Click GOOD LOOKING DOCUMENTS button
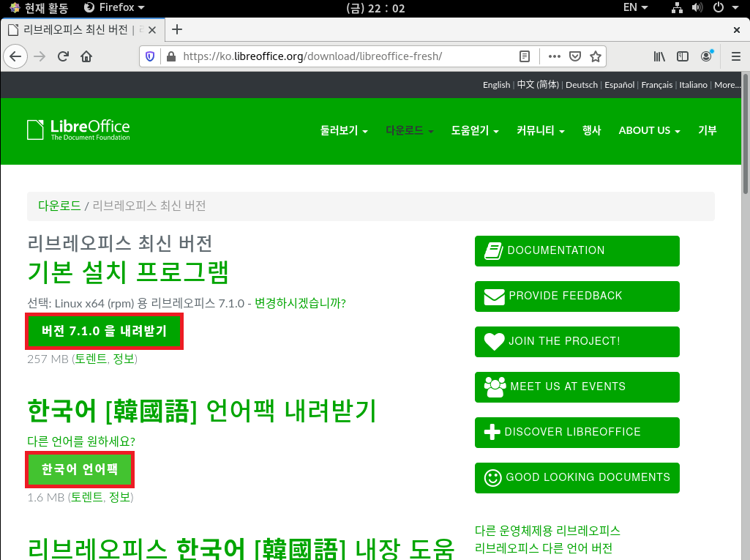 (x=577, y=478)
